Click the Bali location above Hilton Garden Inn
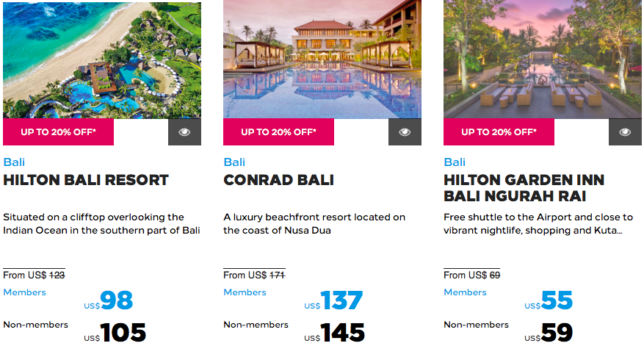This screenshot has width=644, height=357. 455,162
